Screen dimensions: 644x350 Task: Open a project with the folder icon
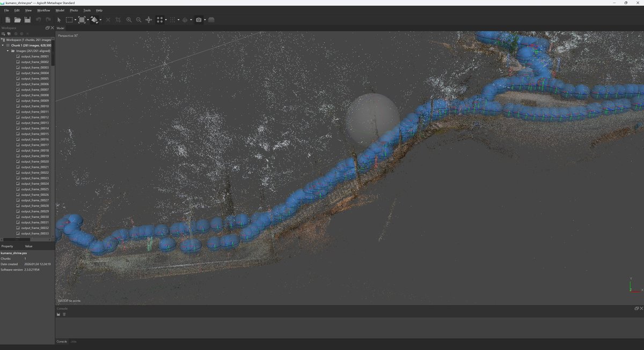click(17, 20)
